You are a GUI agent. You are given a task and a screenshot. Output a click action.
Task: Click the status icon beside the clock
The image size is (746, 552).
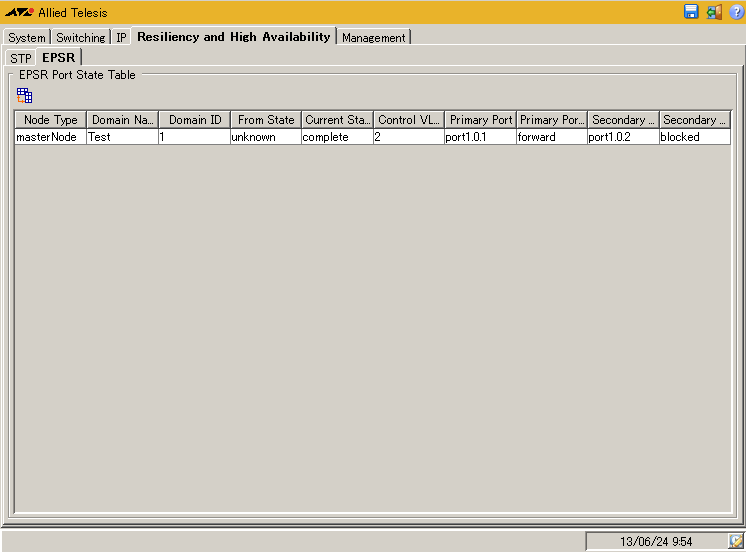click(736, 541)
